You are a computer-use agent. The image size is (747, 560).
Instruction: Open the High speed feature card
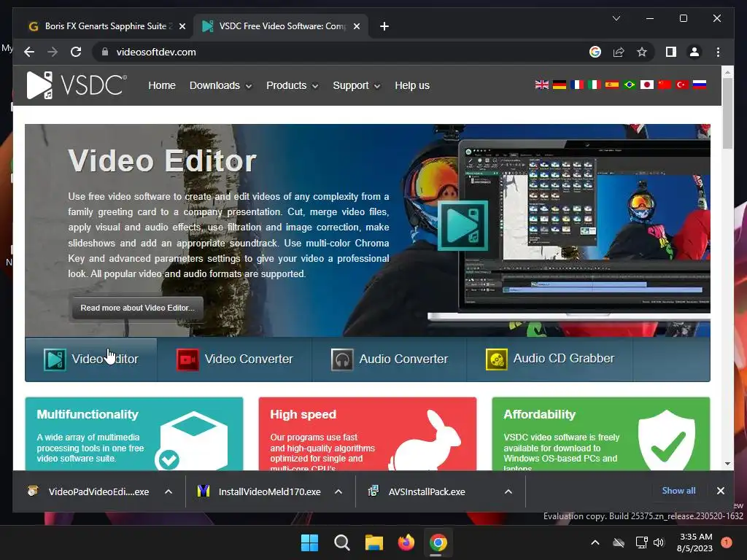368,434
